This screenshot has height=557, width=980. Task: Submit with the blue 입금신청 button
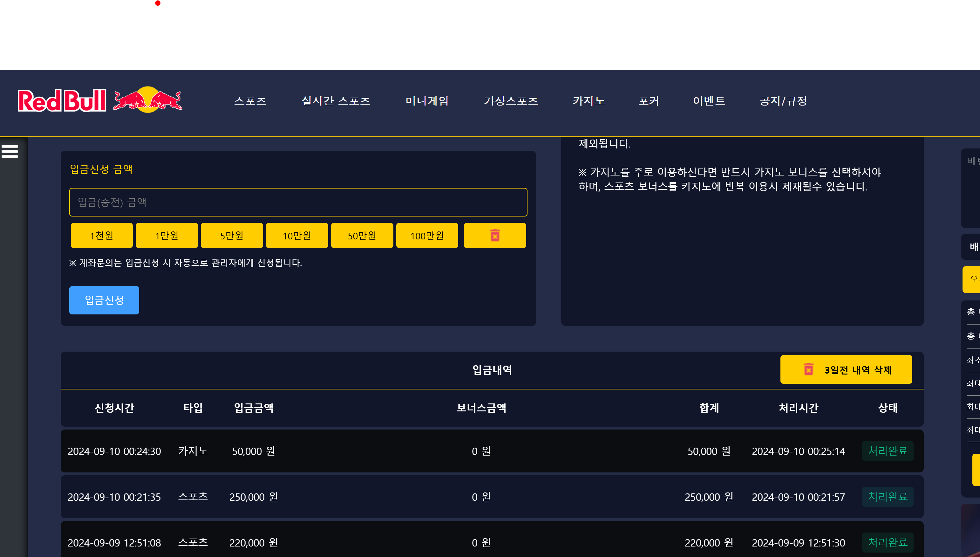tap(104, 300)
